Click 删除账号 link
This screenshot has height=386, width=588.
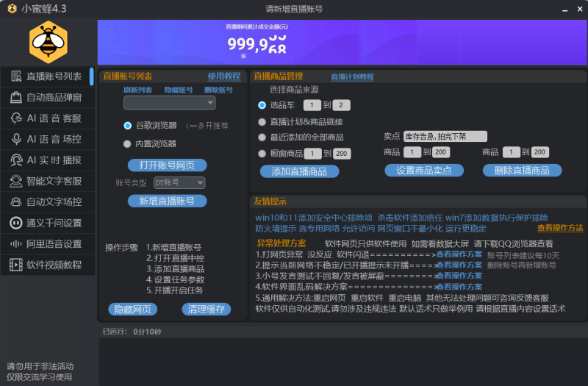coord(218,90)
